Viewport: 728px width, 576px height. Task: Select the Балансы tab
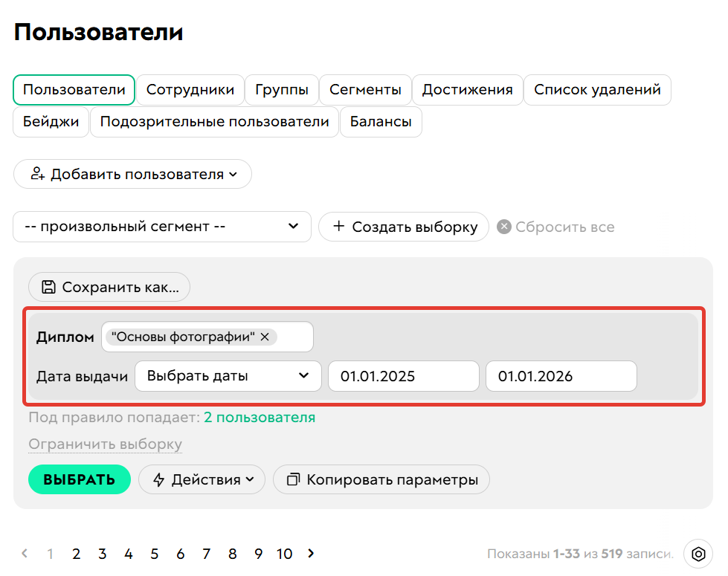(x=380, y=122)
